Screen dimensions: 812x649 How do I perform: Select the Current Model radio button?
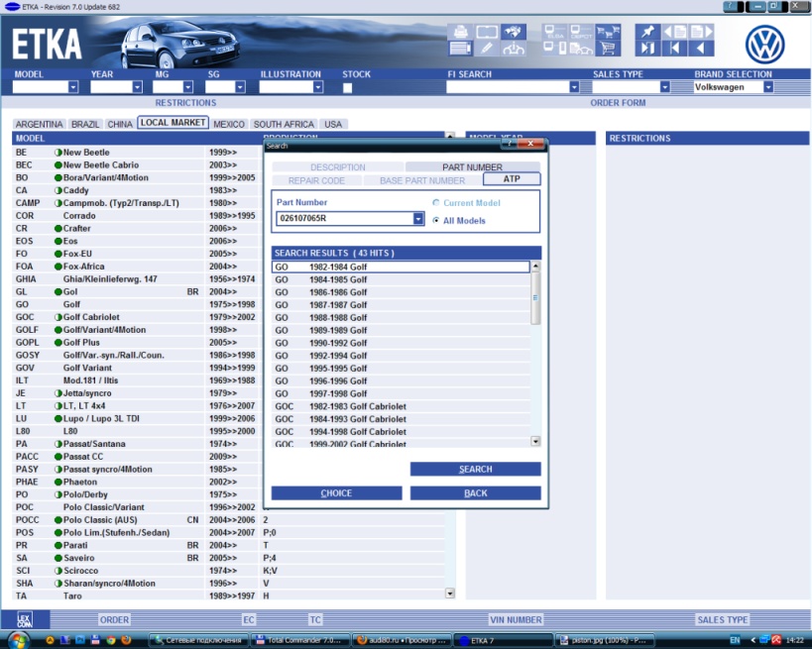pos(436,203)
